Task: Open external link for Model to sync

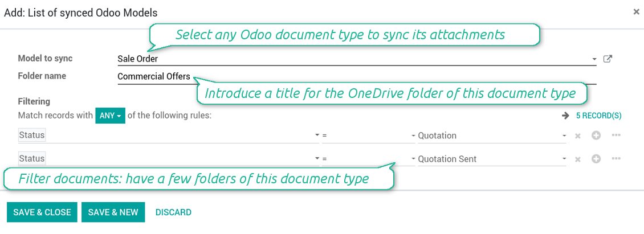Action: pos(608,59)
